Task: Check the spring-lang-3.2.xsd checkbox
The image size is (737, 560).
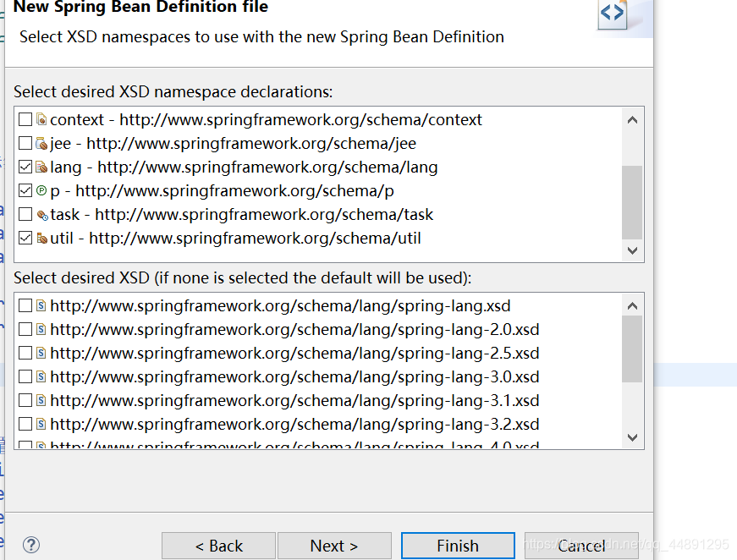Action: tap(25, 424)
